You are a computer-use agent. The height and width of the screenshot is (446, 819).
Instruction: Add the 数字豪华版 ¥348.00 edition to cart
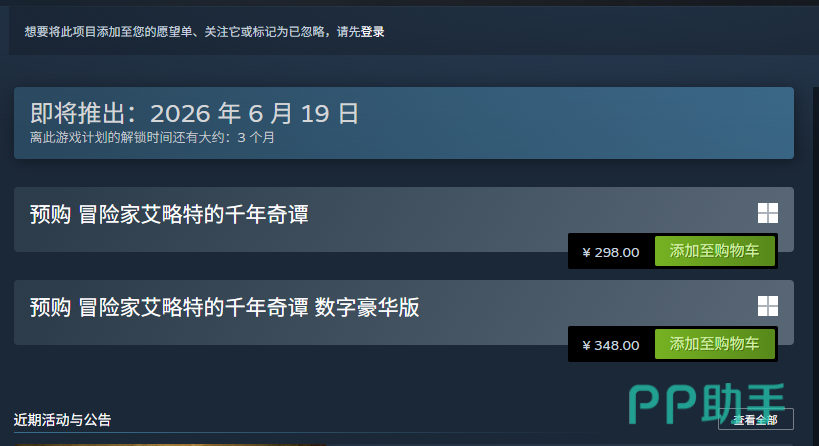pos(715,344)
